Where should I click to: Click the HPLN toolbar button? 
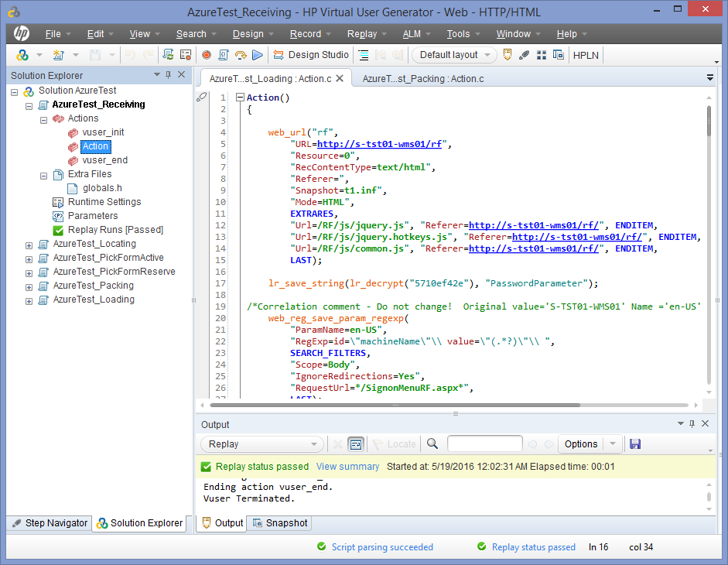point(586,55)
